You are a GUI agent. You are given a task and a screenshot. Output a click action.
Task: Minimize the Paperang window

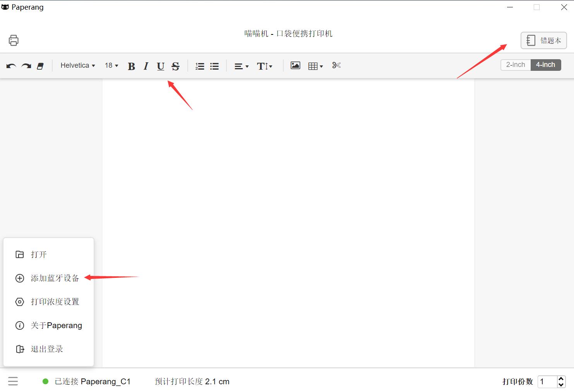pyautogui.click(x=510, y=7)
